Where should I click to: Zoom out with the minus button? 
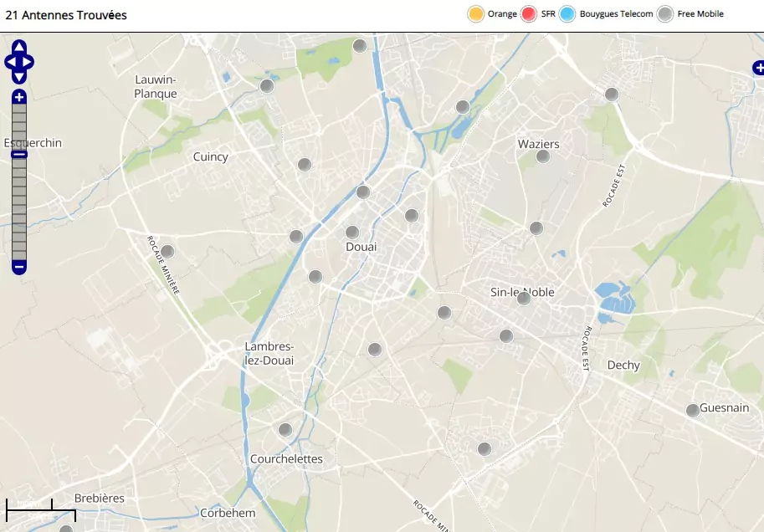point(19,268)
